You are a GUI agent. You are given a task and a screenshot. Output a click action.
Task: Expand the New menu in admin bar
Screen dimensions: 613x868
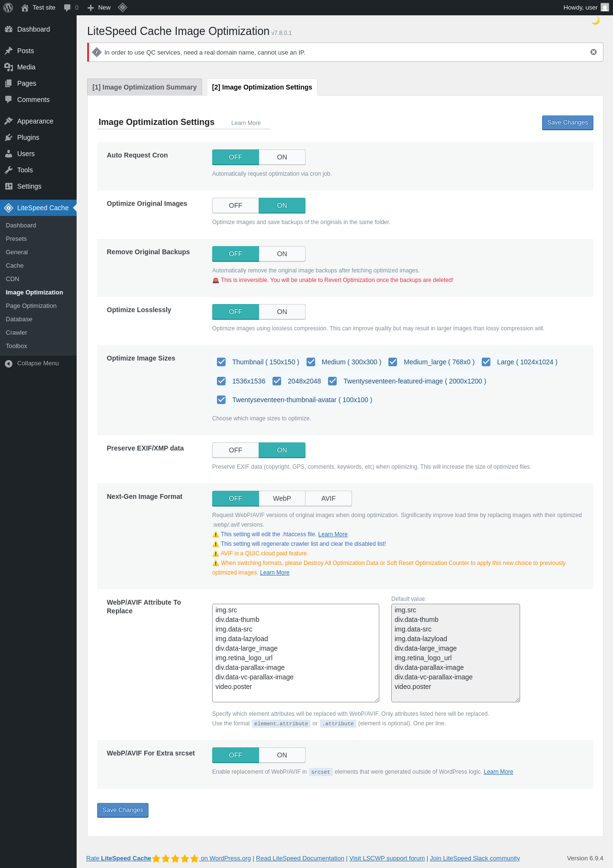(x=99, y=8)
